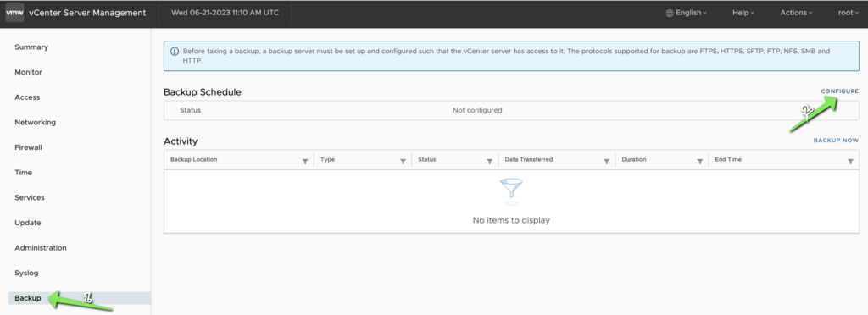Click the info icon in the blue banner
Screen dimensions: 868x315
[175, 51]
